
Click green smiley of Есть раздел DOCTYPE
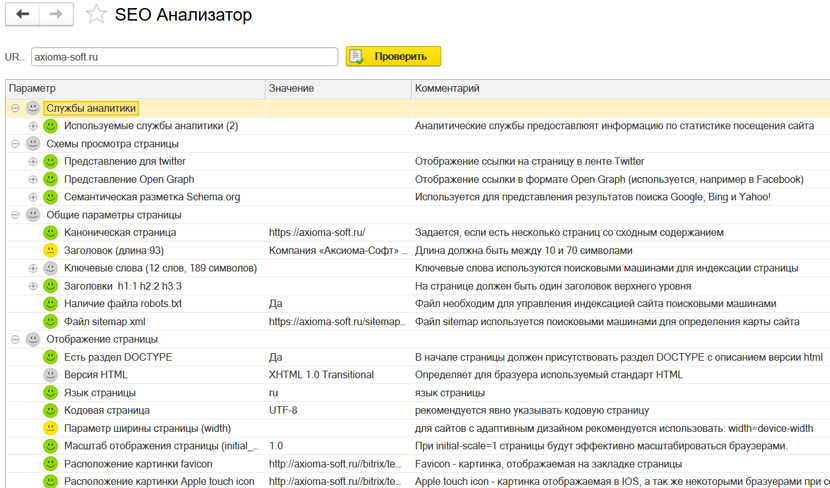50,357
